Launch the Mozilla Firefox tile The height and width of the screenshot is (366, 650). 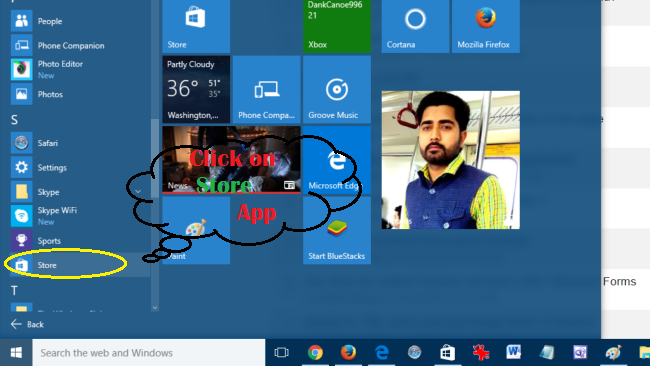tap(486, 26)
